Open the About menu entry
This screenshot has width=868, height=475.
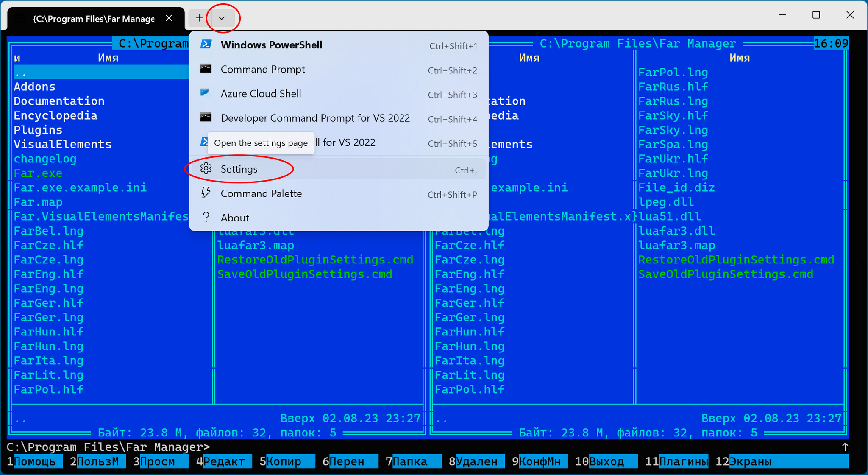coord(339,218)
